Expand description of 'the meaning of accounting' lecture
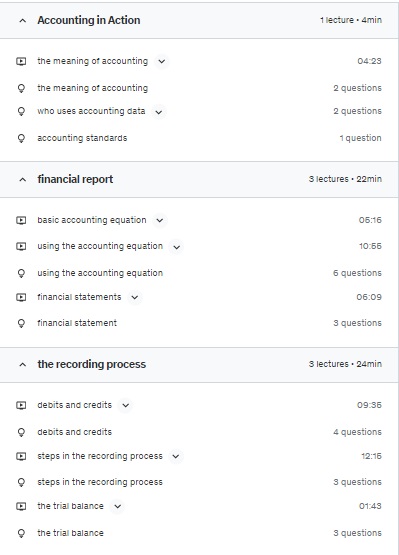Screen dimensions: 399x555 point(162,62)
